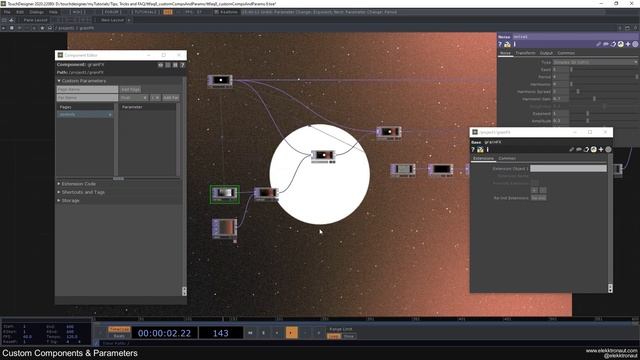The width and height of the screenshot is (640, 360).
Task: Click the info icon in Noise panel
Action: (x=515, y=44)
